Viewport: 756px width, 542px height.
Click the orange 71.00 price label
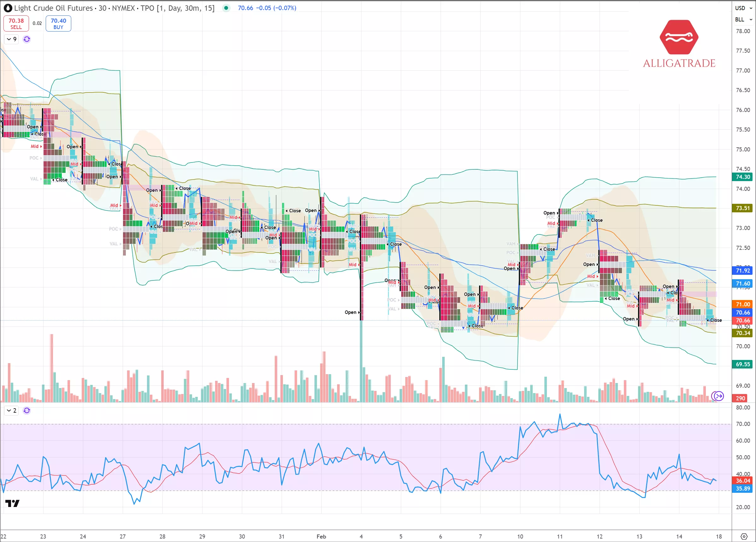coord(743,304)
